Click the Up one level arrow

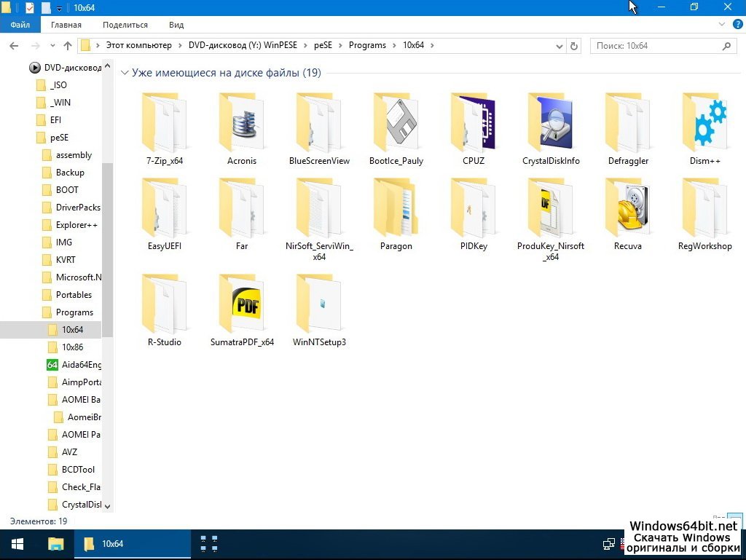[x=68, y=45]
